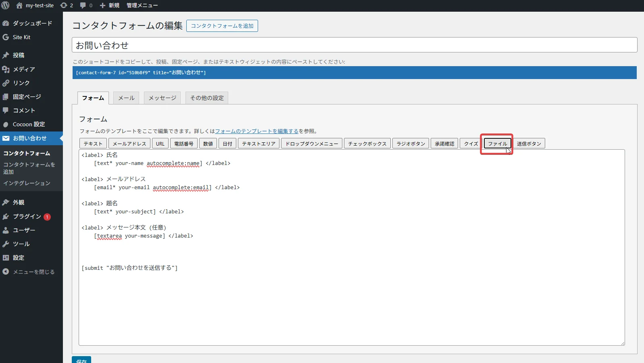Viewport: 644px width, 363px height.
Task: Insert a ドロップダウンメニュー form tag
Action: pos(312,144)
